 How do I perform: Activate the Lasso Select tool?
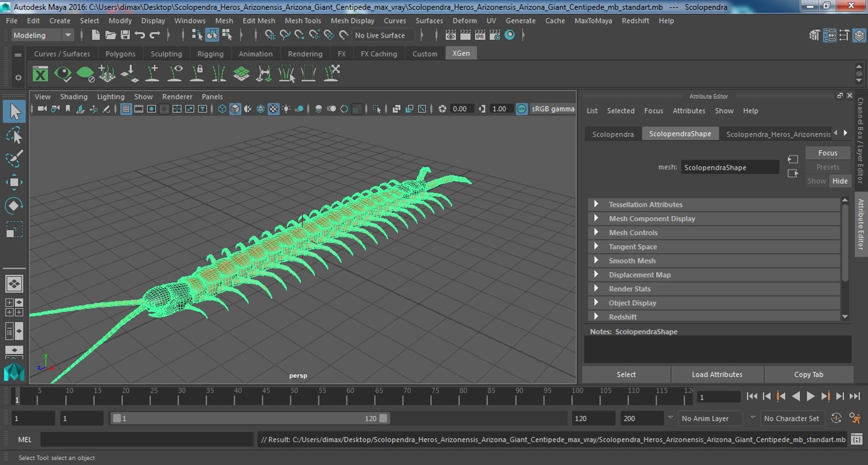14,135
